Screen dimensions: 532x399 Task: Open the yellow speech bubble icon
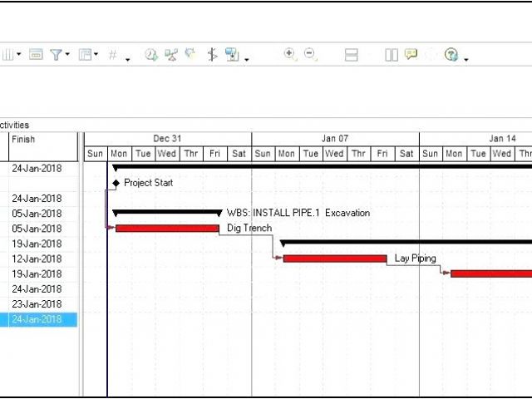pos(411,55)
